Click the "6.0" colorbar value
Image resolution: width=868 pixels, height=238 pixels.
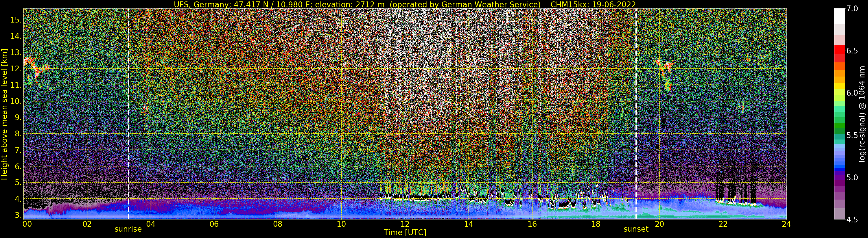click(852, 93)
